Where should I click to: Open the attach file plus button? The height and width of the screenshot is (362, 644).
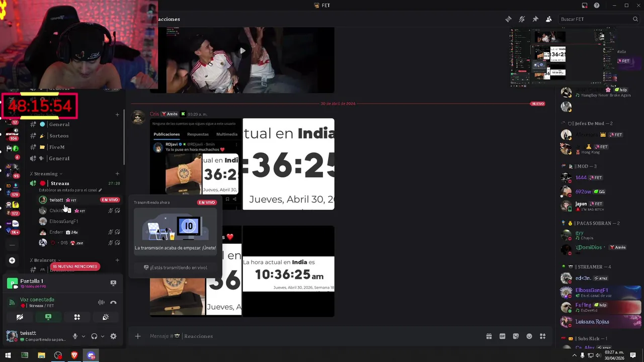tap(138, 336)
